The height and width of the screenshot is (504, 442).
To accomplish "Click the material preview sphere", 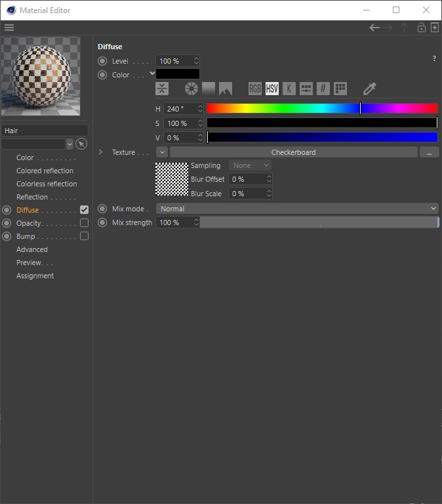I will pos(41,76).
